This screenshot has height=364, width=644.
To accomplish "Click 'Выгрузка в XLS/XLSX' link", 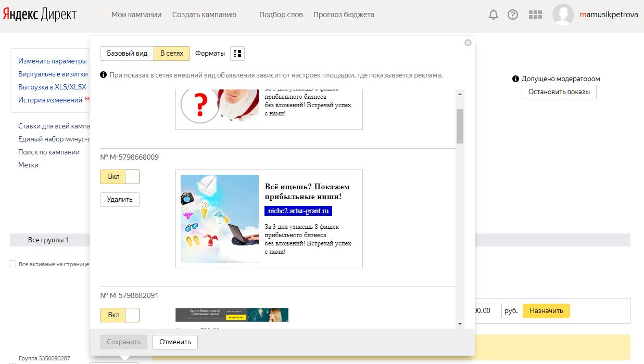I will click(x=52, y=87).
